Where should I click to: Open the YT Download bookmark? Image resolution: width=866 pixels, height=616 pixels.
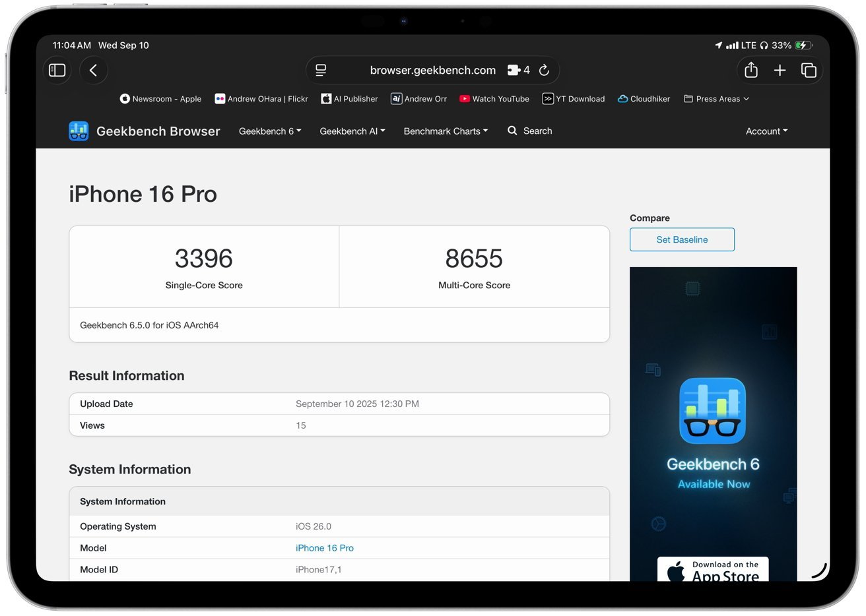click(573, 99)
